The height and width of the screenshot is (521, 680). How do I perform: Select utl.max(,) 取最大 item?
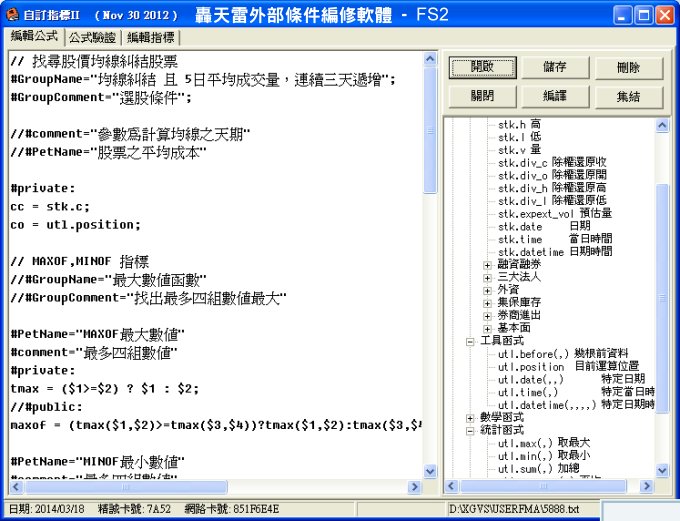click(x=544, y=443)
